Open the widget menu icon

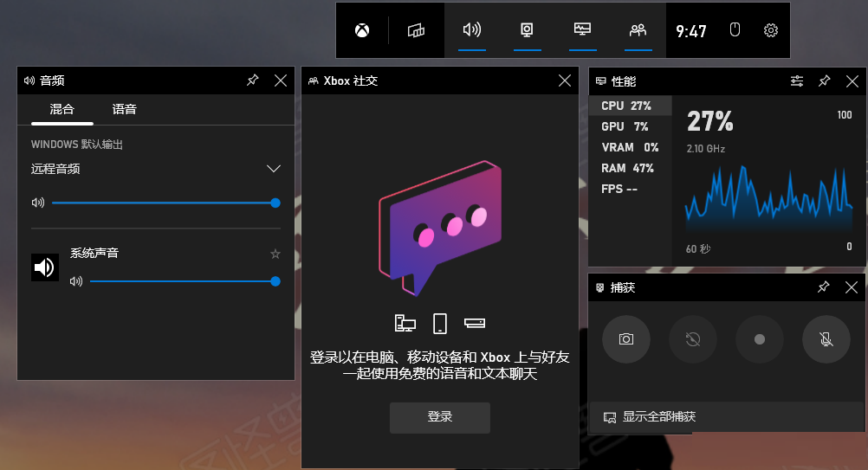pyautogui.click(x=417, y=30)
